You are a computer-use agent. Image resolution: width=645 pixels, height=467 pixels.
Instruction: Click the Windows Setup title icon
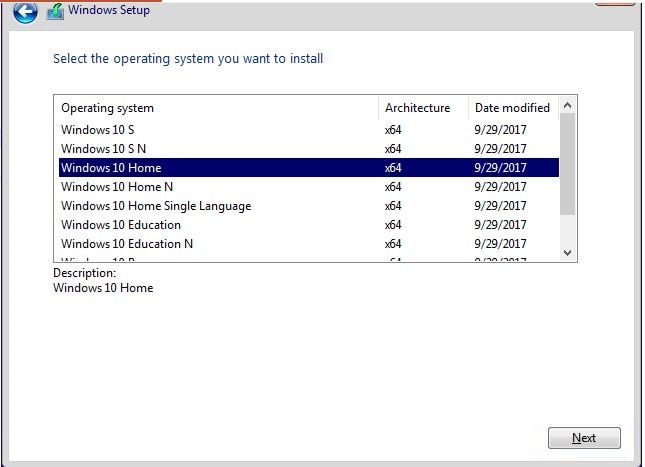(x=55, y=11)
